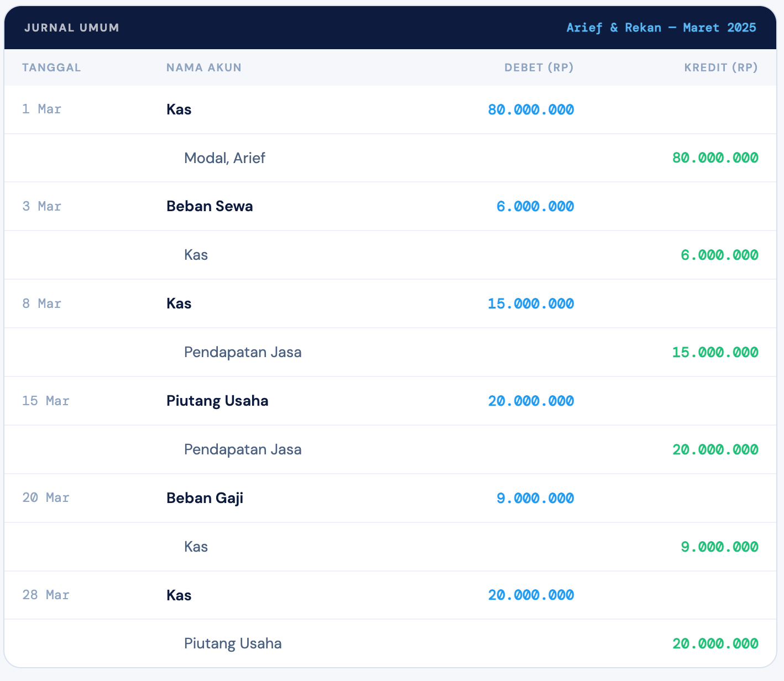
Task: Click the 15 Mar date cell
Action: click(45, 401)
